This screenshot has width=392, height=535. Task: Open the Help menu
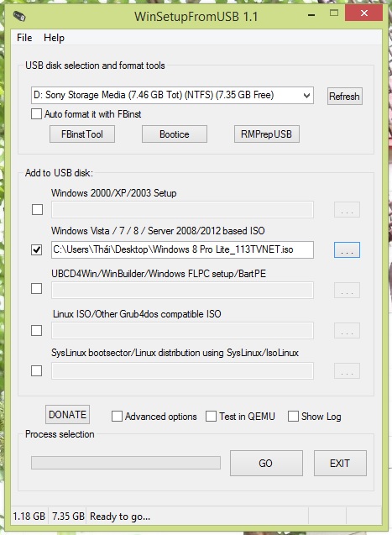(x=54, y=38)
